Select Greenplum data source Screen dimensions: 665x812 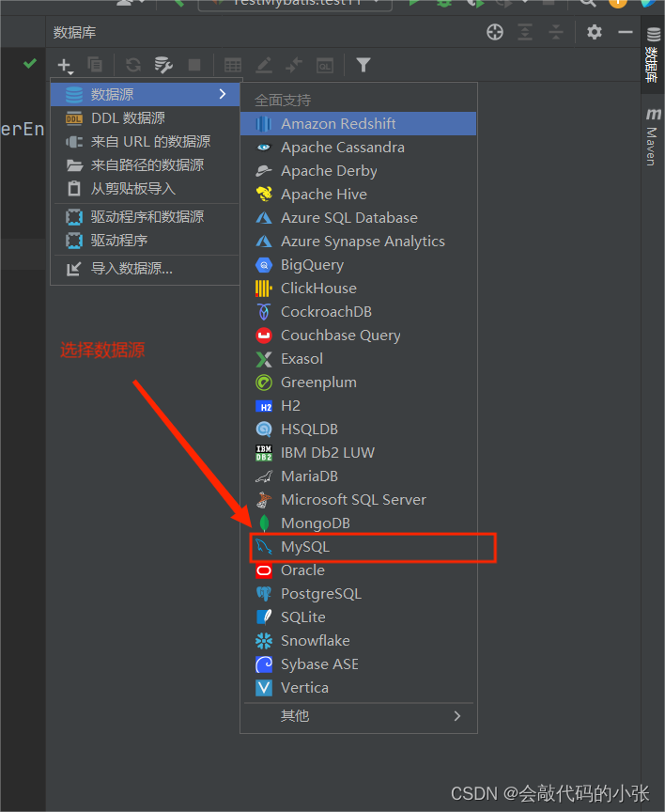click(x=358, y=383)
